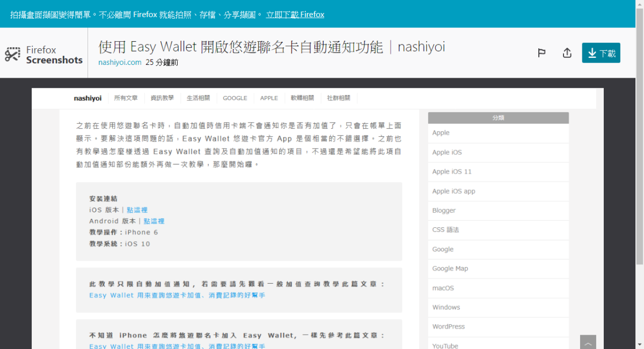
Task: Open the share upload icon
Action: [x=567, y=53]
